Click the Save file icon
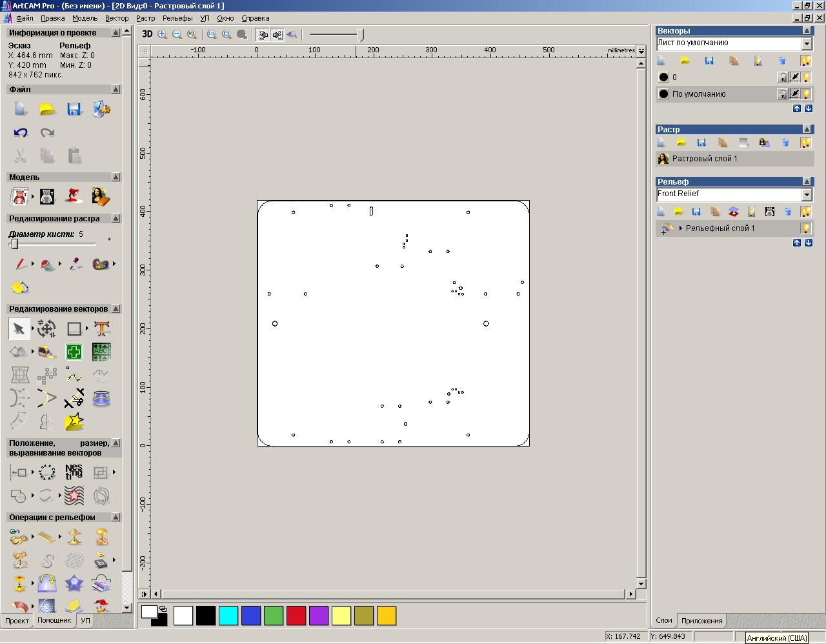Screen dimensions: 826x644 coord(74,108)
